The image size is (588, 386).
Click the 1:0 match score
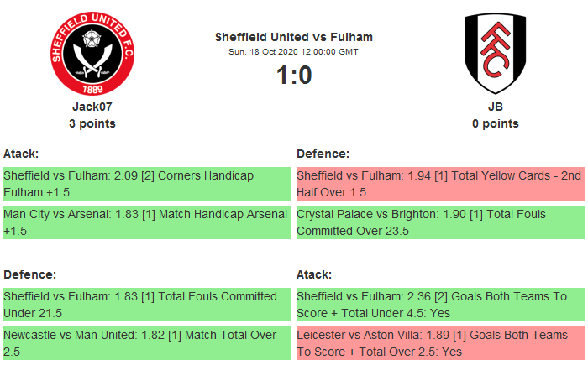coord(294,76)
